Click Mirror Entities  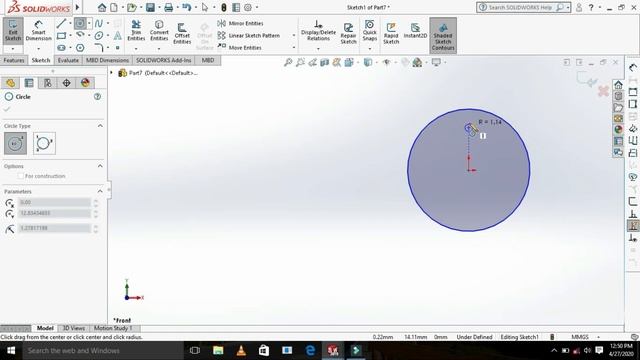pyautogui.click(x=241, y=23)
